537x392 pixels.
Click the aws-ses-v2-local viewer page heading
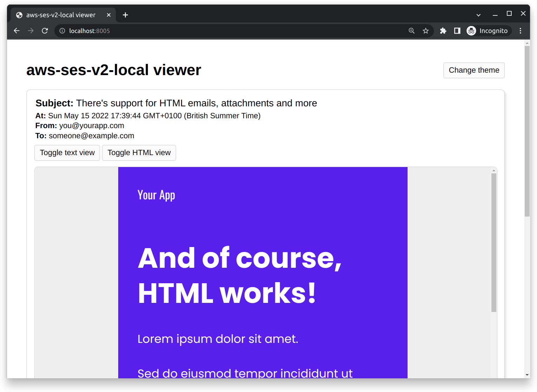pos(114,70)
